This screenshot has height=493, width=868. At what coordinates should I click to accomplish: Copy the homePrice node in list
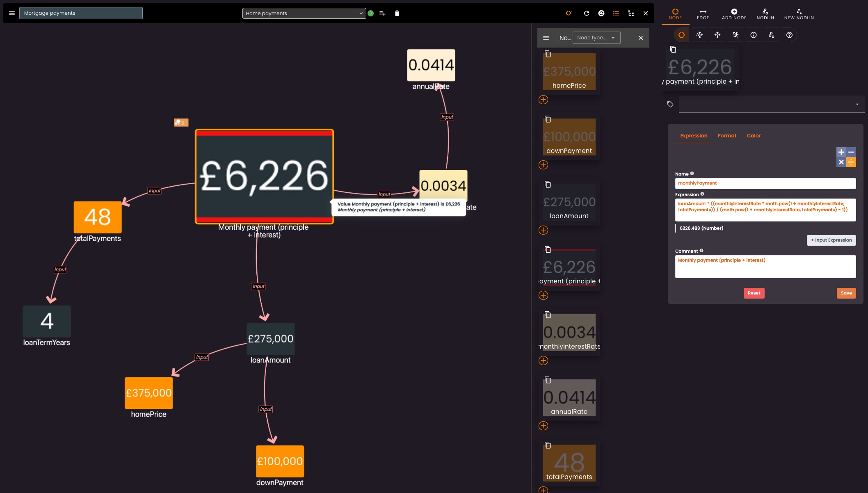547,54
